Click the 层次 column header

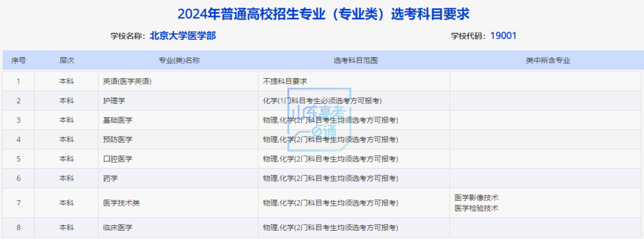tap(67, 60)
